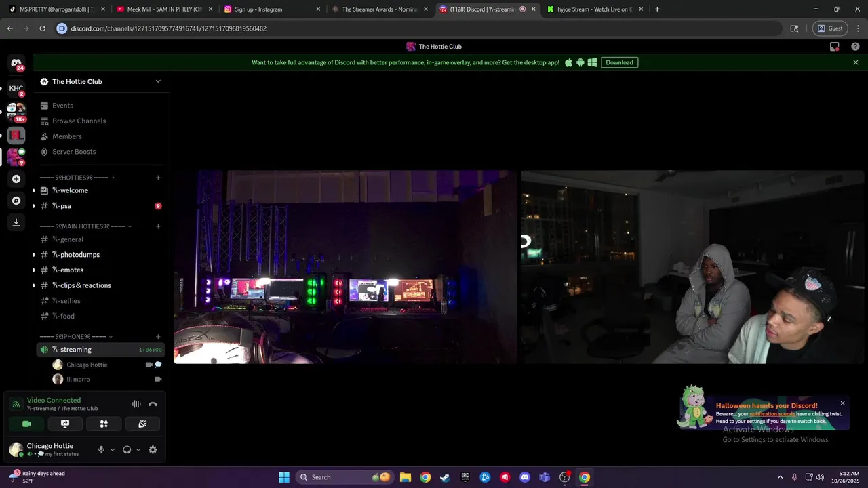This screenshot has height=488, width=868.
Task: Open Windows taskbar Search box
Action: (x=346, y=477)
